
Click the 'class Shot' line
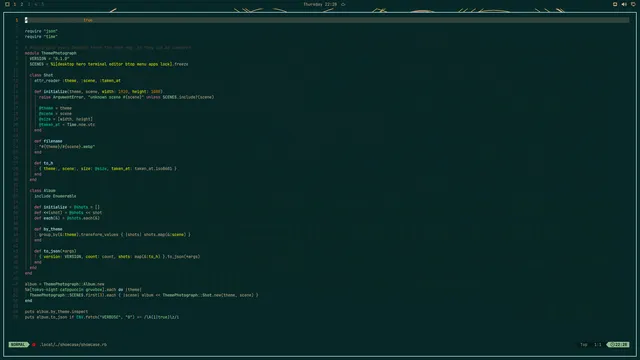coord(41,75)
